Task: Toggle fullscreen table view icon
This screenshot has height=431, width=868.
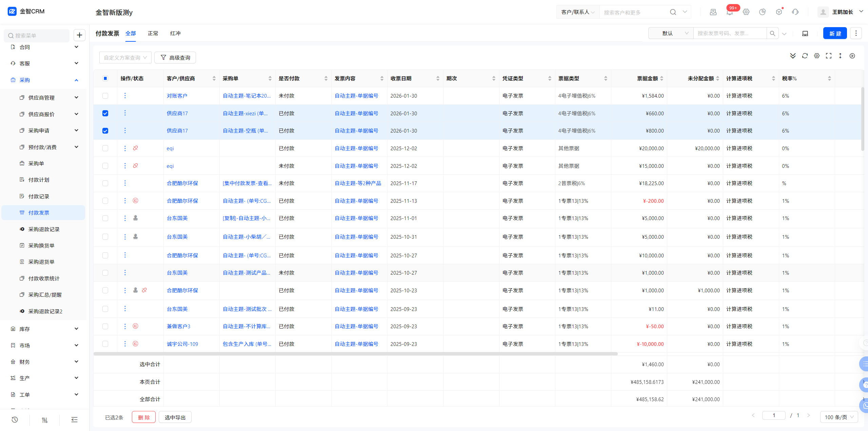Action: tap(829, 56)
